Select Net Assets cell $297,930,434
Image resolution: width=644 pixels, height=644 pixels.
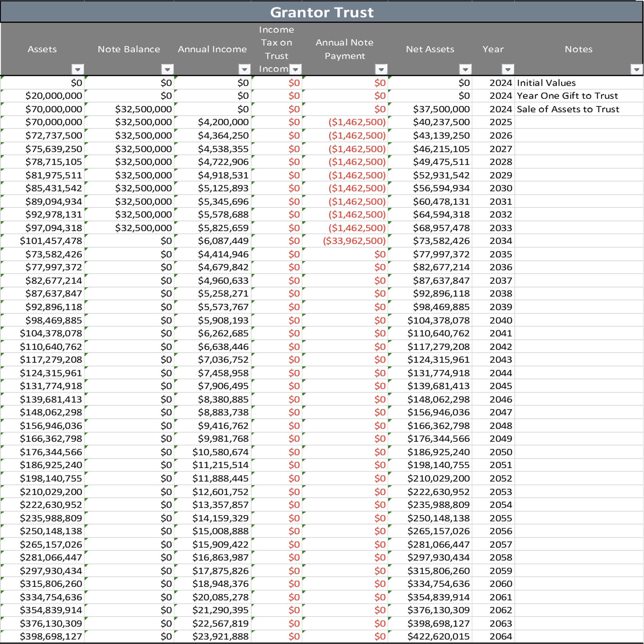point(430,557)
